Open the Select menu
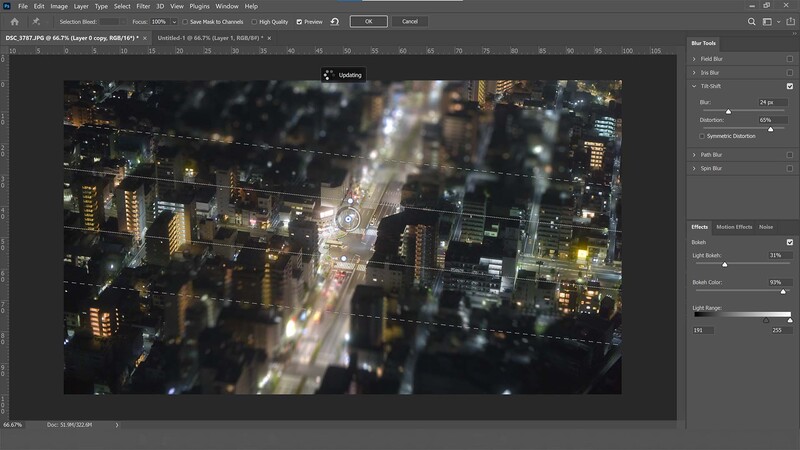The height and width of the screenshot is (450, 800). [122, 6]
